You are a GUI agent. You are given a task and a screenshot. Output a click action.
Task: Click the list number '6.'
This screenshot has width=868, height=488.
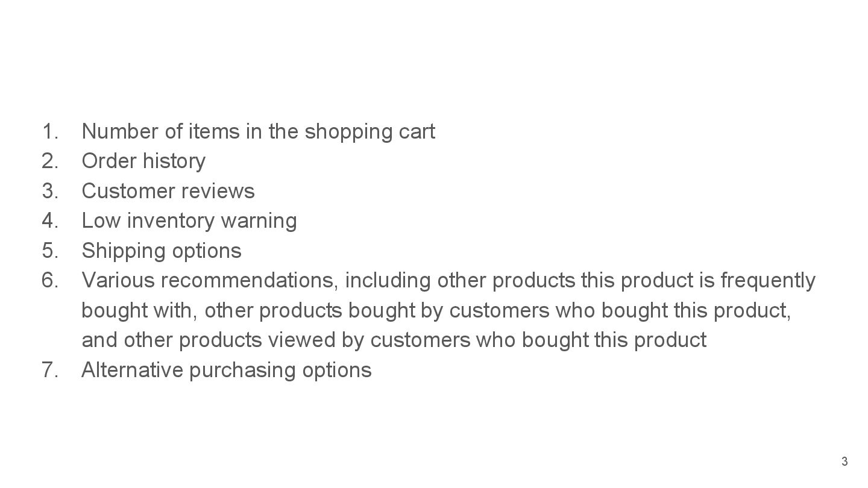point(51,280)
